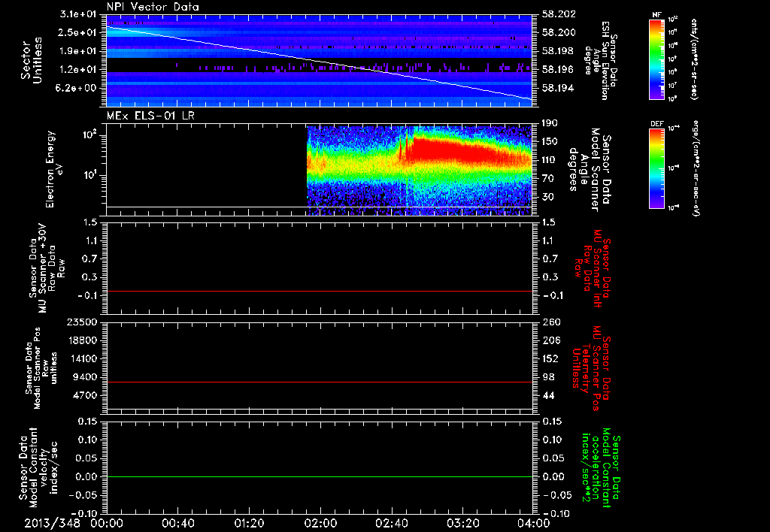
Task: Click the red line in MU Scanner +30V panel
Action: coord(319,291)
